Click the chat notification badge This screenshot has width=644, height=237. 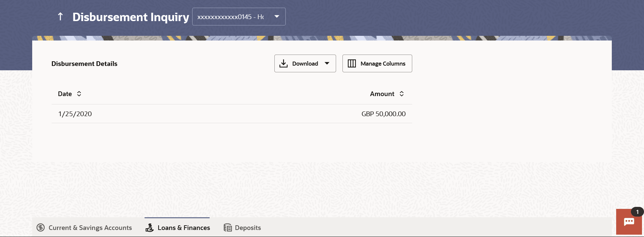(x=637, y=212)
